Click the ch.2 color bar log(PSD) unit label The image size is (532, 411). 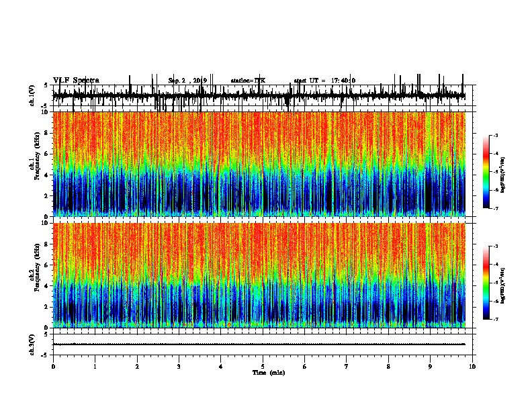point(503,285)
